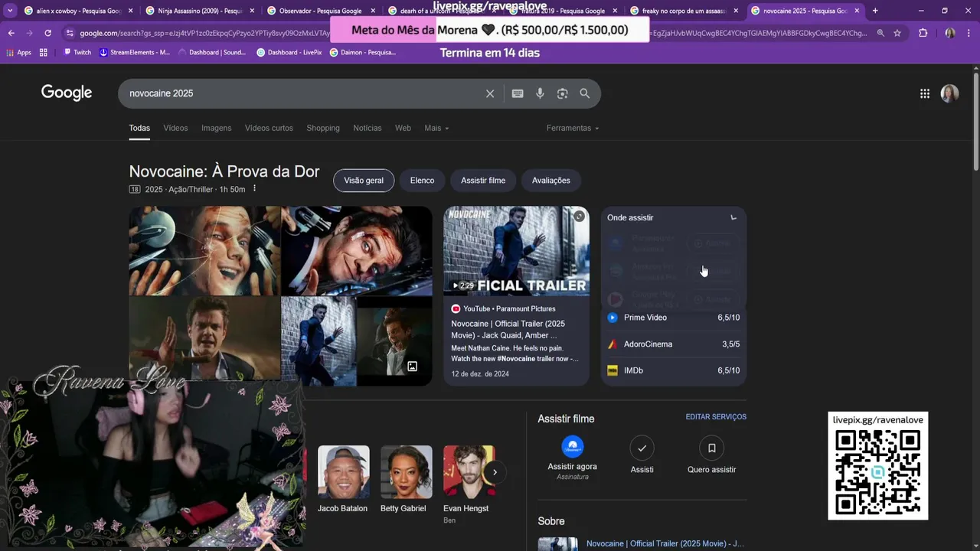Select the Vídeos search tab

click(x=175, y=128)
